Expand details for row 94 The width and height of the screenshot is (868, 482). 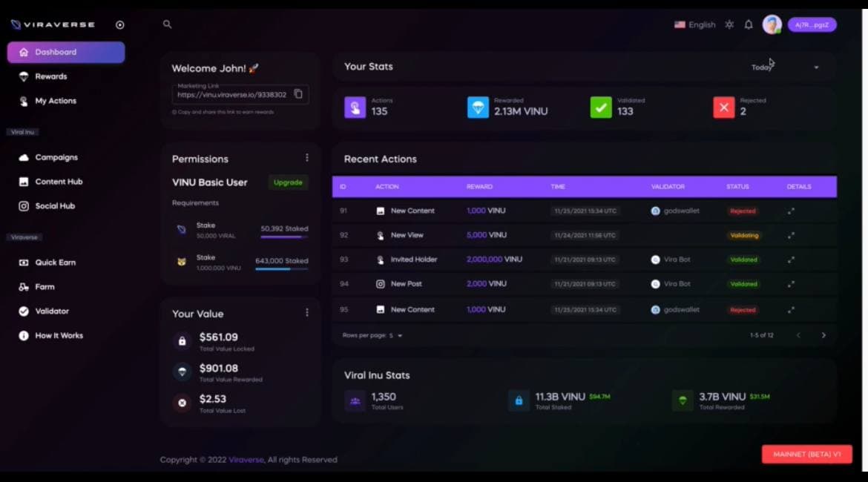tap(791, 284)
